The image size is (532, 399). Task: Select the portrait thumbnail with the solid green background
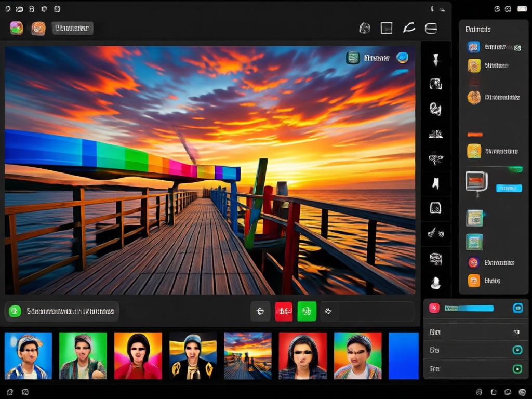(83, 355)
